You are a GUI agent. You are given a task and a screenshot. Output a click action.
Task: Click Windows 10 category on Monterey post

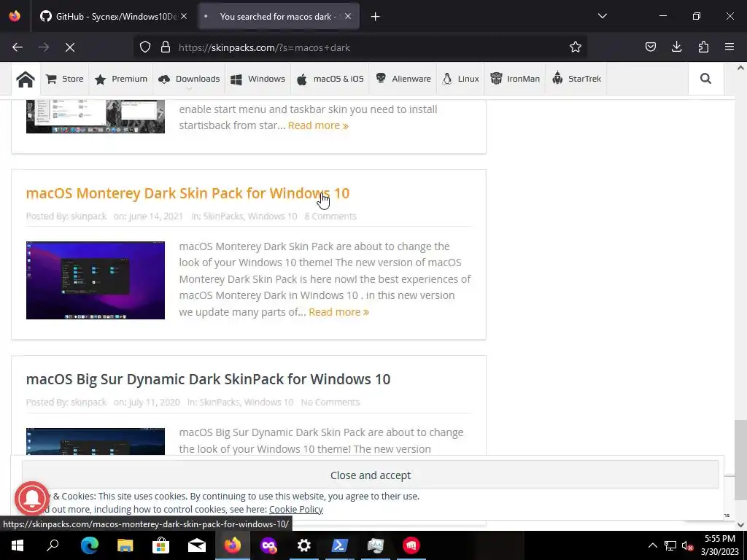point(273,216)
